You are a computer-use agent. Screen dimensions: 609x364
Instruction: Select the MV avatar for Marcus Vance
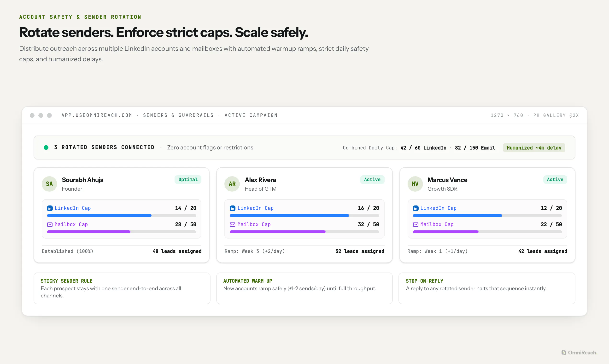pos(415,184)
